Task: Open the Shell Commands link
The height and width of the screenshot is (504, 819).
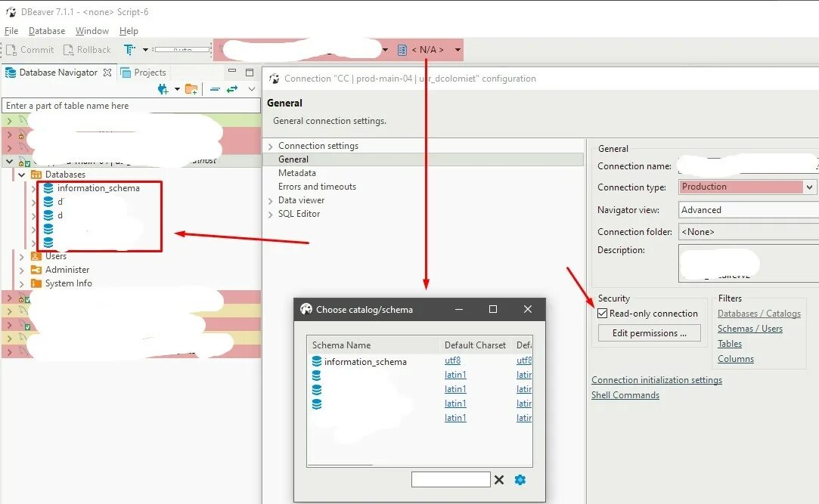Action: 625,395
